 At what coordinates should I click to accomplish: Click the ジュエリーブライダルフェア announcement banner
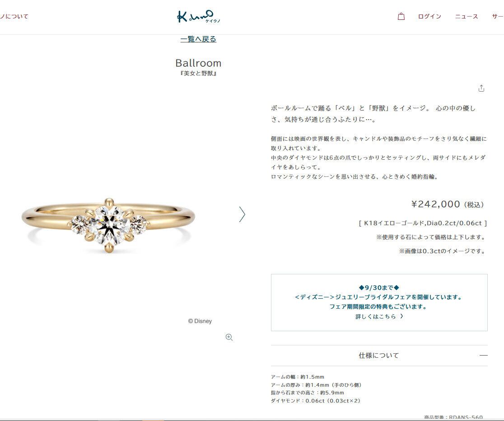379,302
